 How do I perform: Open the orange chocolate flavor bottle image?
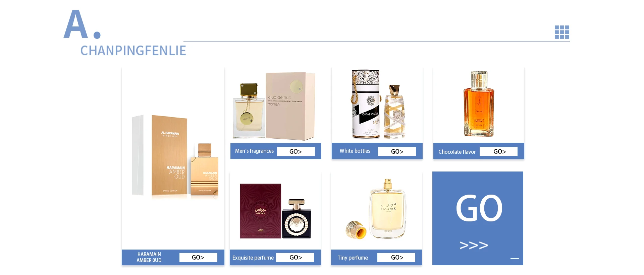coord(479,104)
